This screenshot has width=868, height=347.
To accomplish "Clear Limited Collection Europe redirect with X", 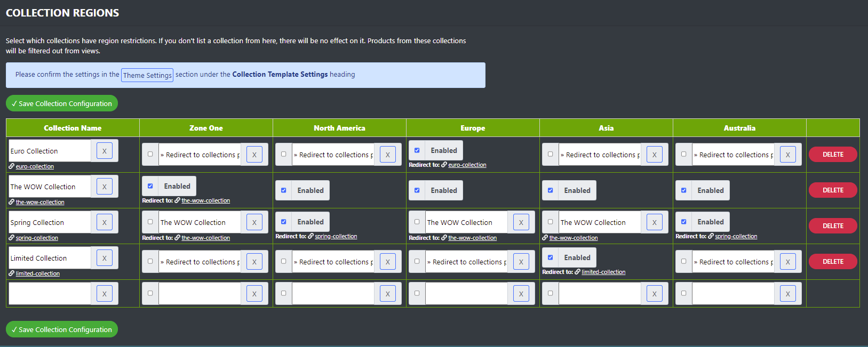I will (521, 262).
